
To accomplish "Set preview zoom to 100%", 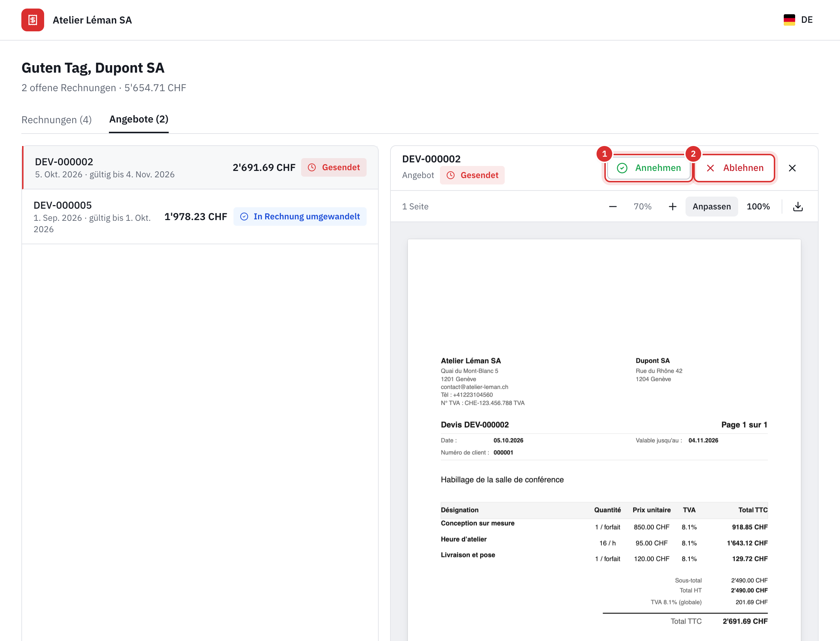I will tap(758, 207).
